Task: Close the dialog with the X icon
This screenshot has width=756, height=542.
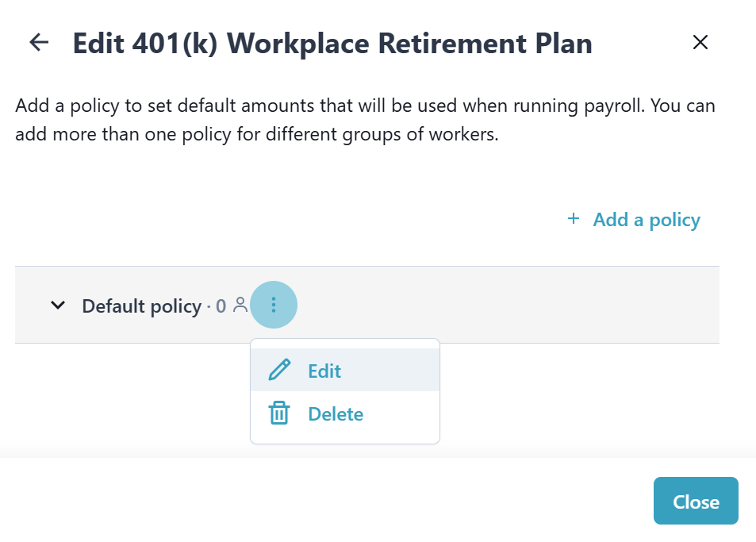Action: tap(700, 43)
